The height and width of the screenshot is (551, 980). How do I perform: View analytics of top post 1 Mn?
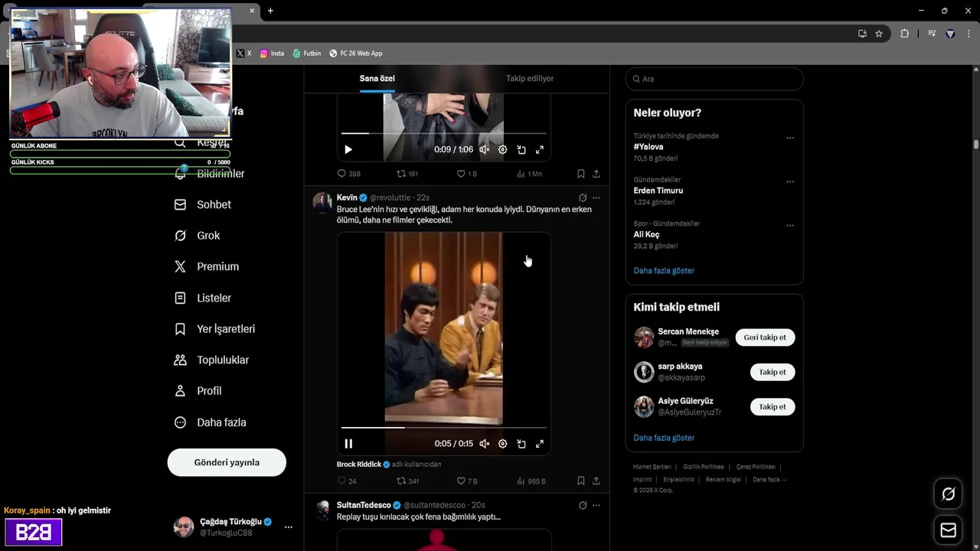click(x=529, y=174)
